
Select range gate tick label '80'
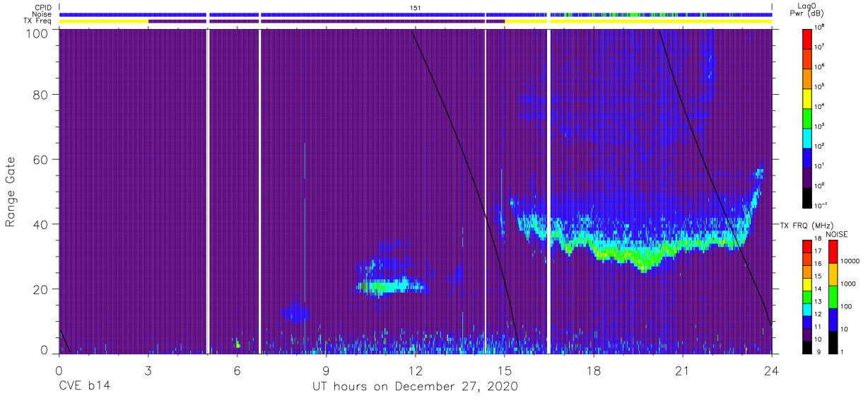point(40,95)
